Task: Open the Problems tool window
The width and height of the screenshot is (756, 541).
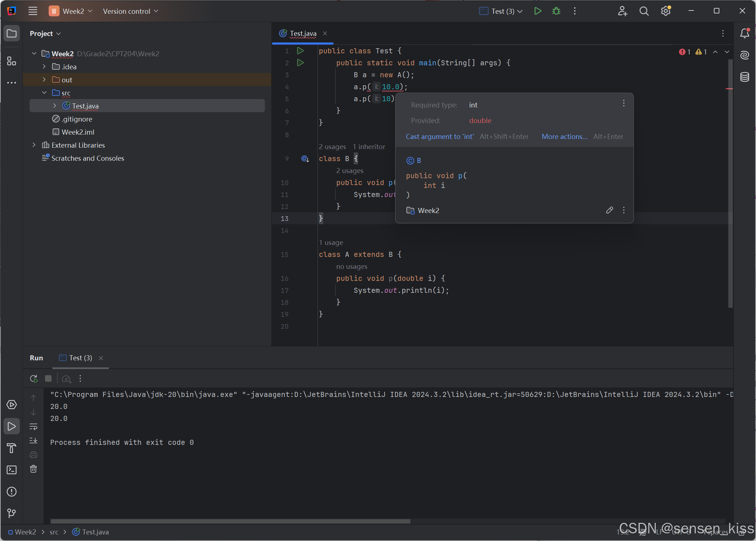Action: point(12,492)
